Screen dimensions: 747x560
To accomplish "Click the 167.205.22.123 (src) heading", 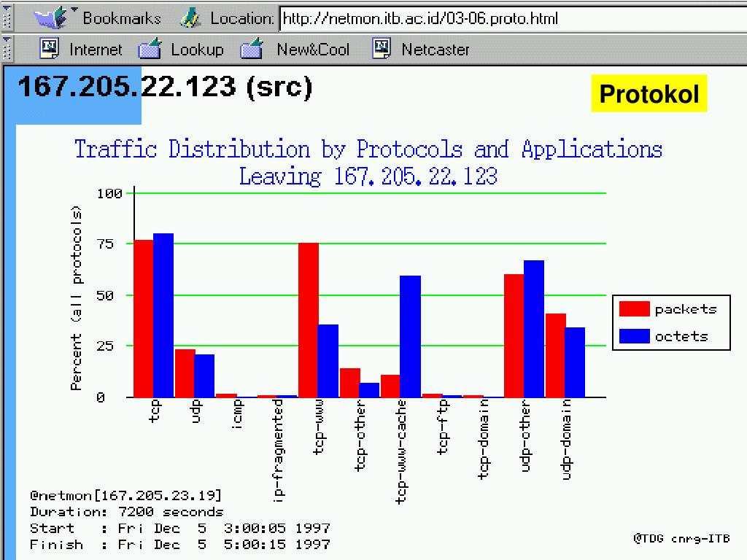I will point(165,87).
